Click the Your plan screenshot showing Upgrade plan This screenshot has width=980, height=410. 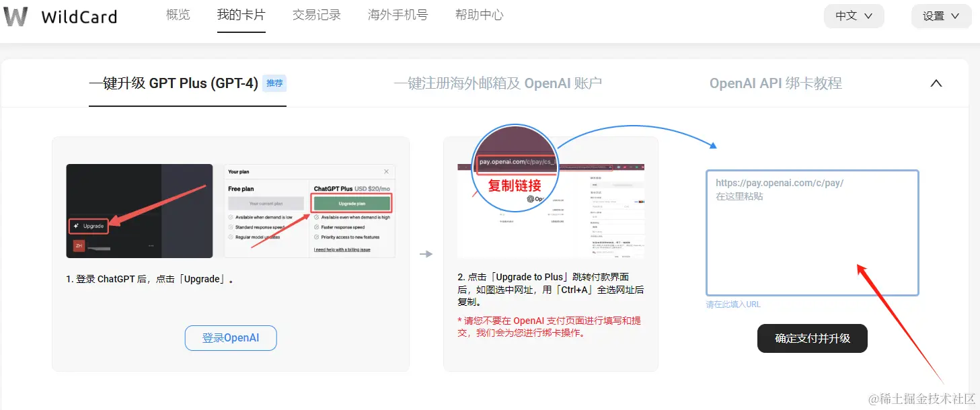point(309,210)
